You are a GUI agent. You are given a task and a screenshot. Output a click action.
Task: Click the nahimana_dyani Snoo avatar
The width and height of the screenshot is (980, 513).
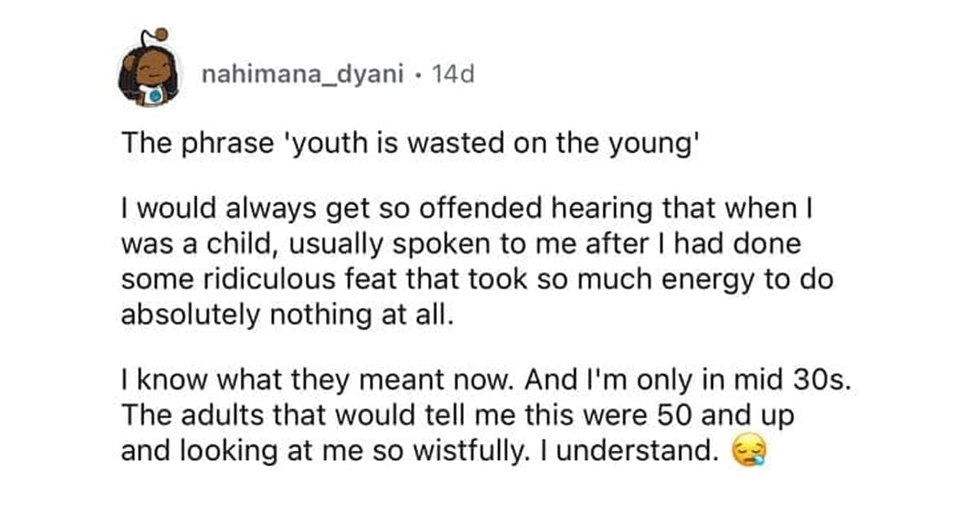pyautogui.click(x=148, y=75)
